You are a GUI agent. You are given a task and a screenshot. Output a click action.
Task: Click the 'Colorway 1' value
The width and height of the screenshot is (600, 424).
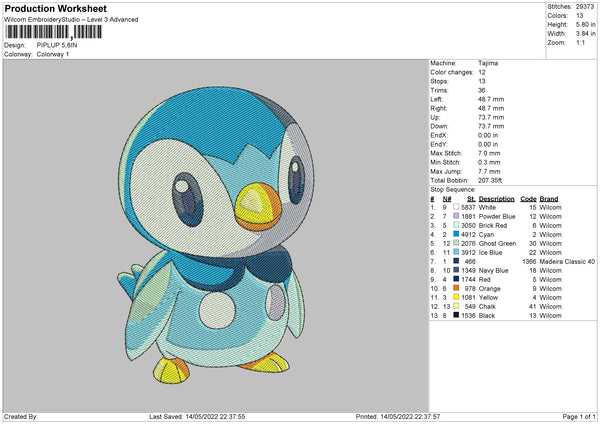53,54
